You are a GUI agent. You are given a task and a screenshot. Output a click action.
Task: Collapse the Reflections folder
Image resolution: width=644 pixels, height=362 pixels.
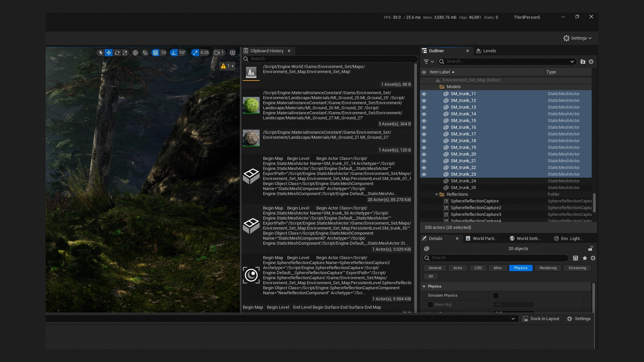click(437, 194)
